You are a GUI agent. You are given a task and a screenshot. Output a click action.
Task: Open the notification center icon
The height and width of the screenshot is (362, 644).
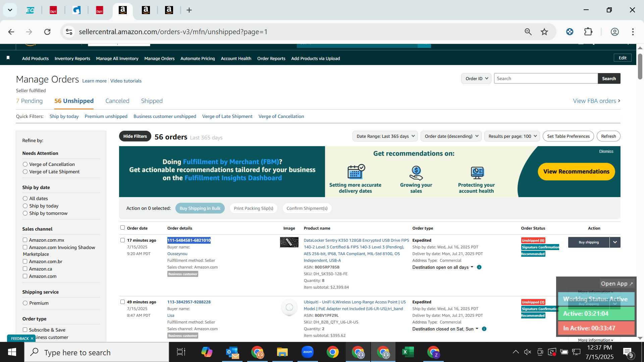(x=628, y=352)
